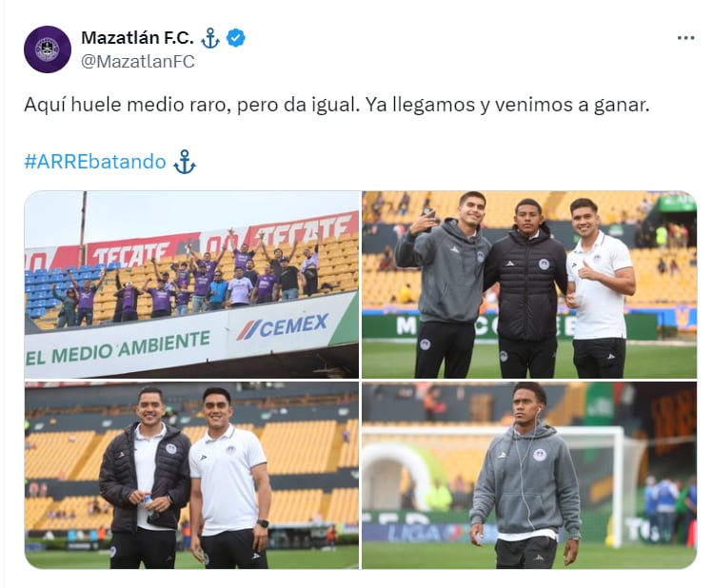The height and width of the screenshot is (588, 713).
Task: Open the @MazatlanFC handle link
Action: pos(138,61)
